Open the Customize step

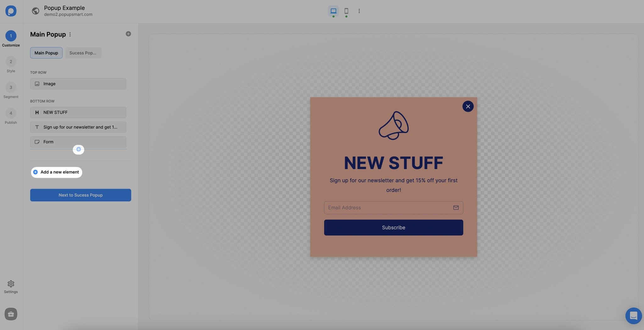pyautogui.click(x=11, y=36)
